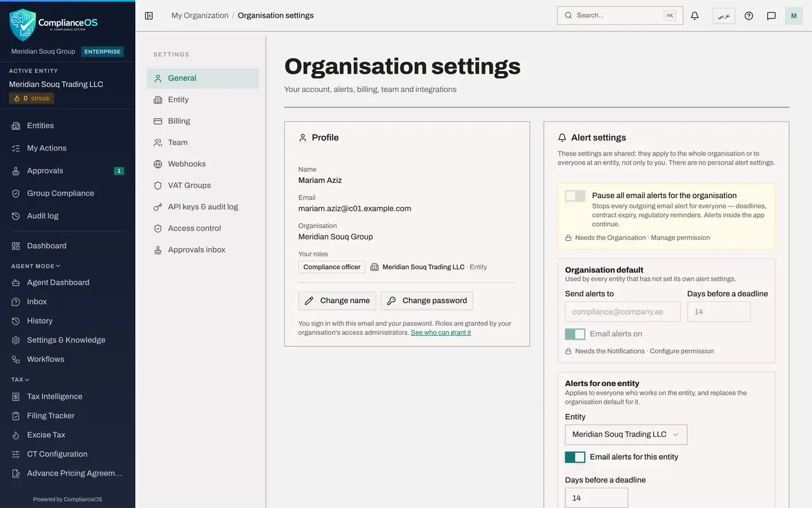Click the Send alerts to email field
Image resolution: width=812 pixels, height=508 pixels.
623,312
